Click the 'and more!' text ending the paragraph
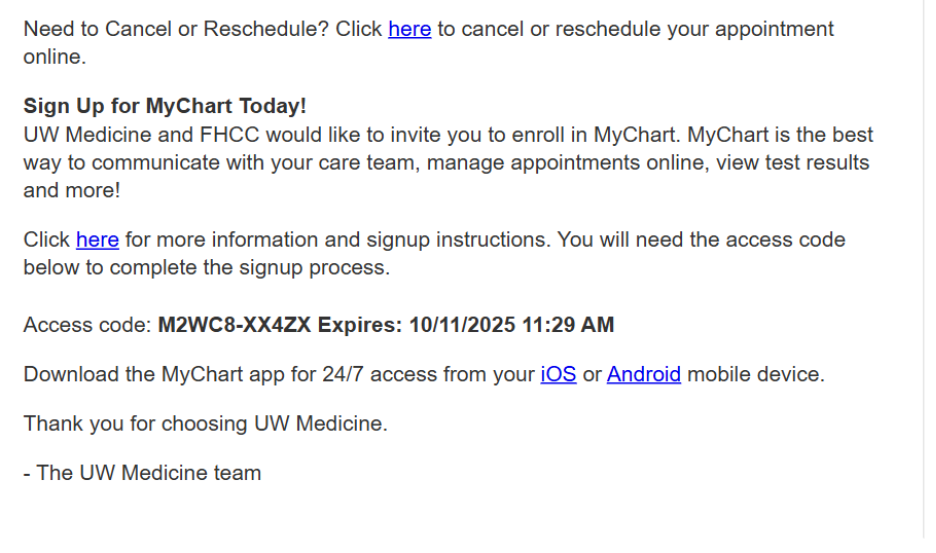Screen dimensions: 936x553 72,191
